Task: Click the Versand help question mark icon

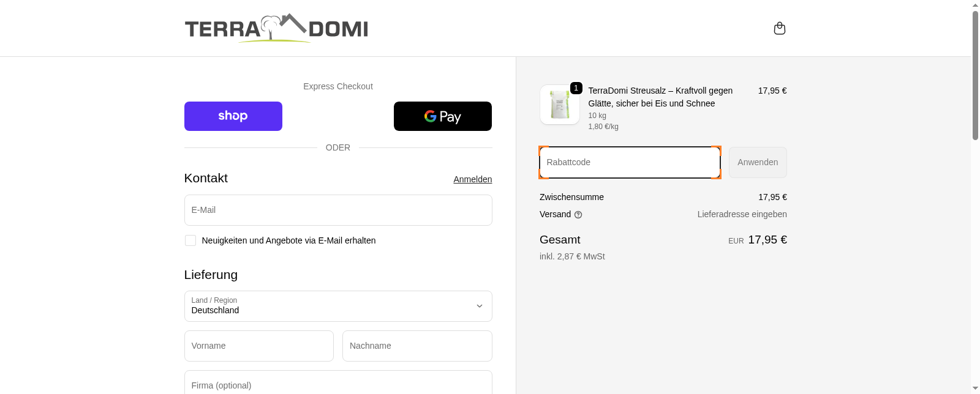Action: [x=578, y=215]
